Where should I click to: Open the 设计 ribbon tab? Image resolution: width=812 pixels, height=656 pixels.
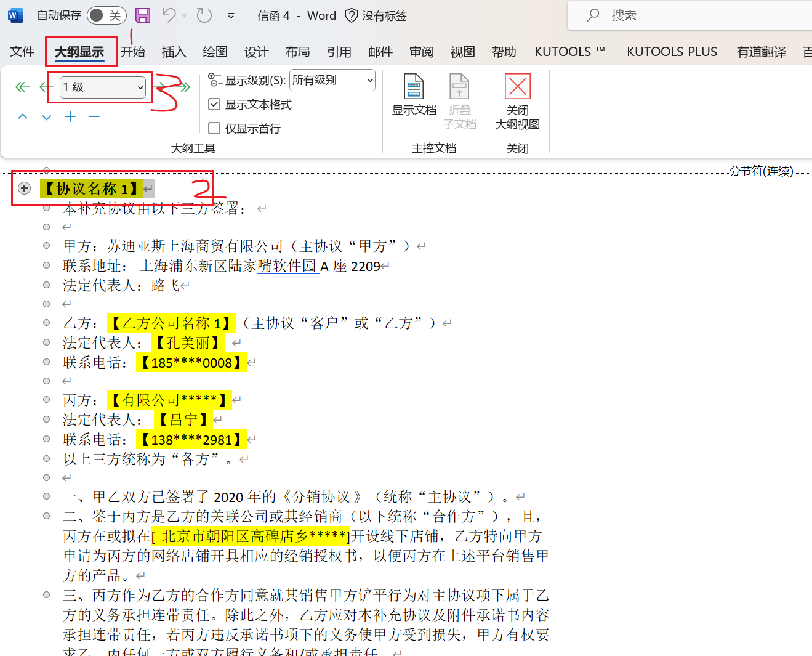[256, 52]
